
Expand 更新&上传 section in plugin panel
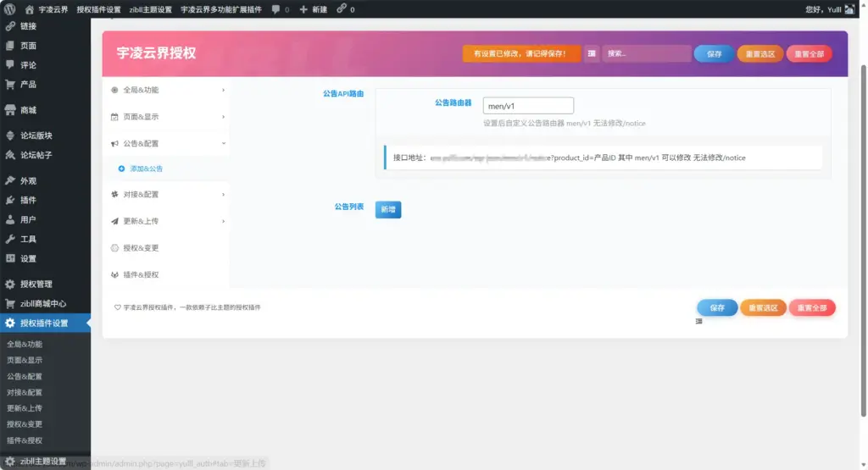click(167, 221)
